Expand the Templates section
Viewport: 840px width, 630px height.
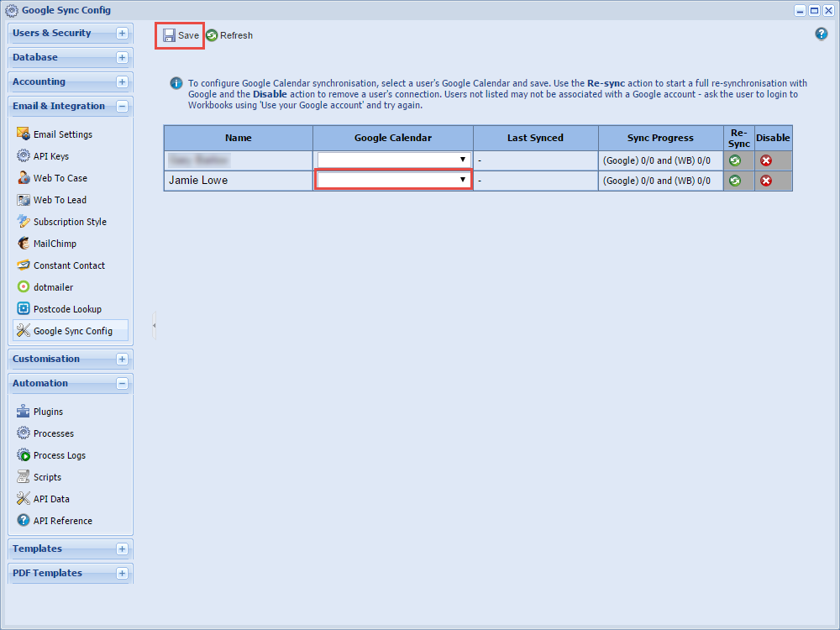[x=122, y=549]
